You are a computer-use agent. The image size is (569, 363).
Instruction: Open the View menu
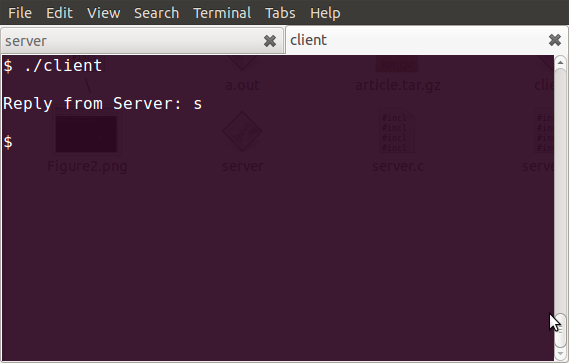103,13
